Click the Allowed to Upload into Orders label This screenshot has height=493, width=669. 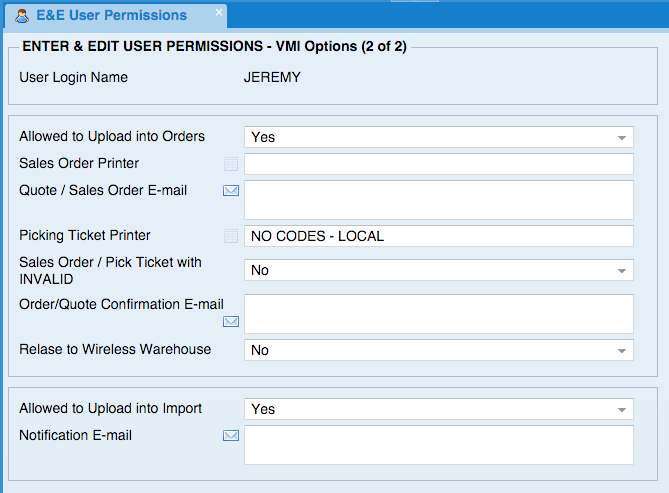click(x=112, y=136)
